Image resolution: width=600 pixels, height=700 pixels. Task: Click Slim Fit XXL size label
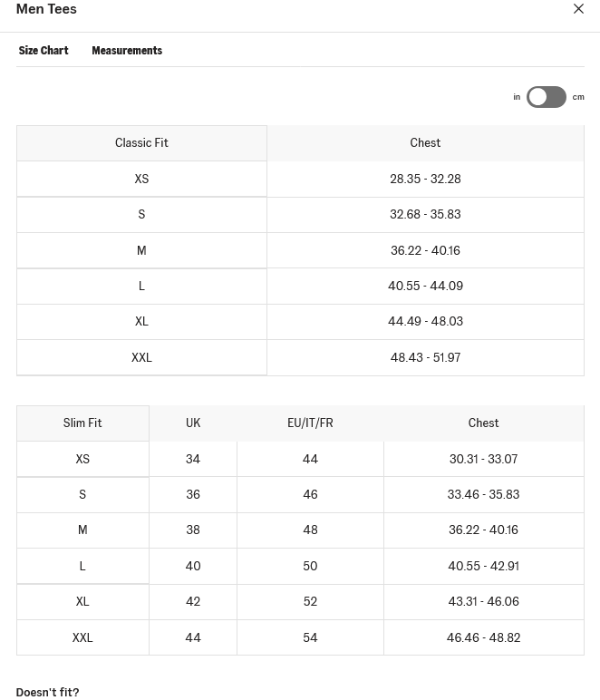pos(82,638)
